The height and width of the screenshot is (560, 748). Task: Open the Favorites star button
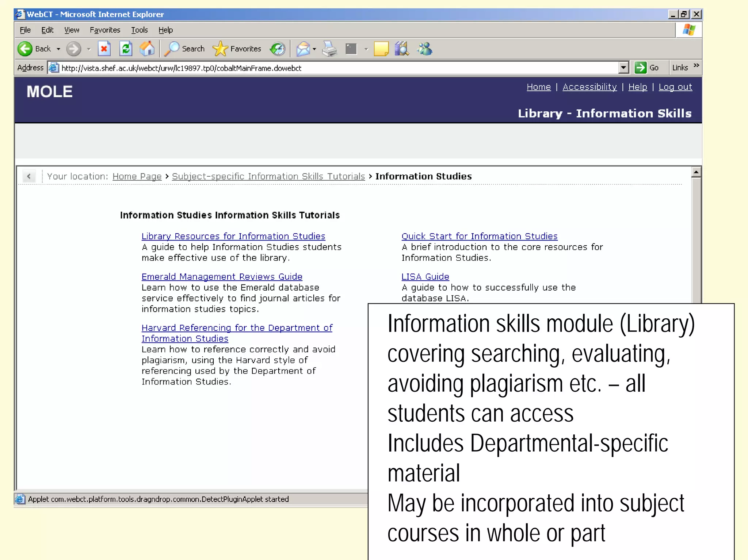point(237,49)
